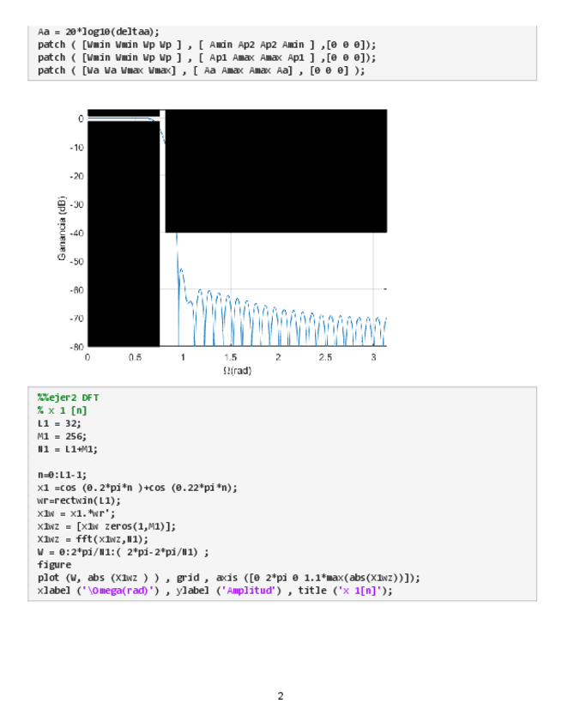This screenshot has height=728, width=562.
Task: Click the page number 2 at bottom
Action: coord(281,695)
